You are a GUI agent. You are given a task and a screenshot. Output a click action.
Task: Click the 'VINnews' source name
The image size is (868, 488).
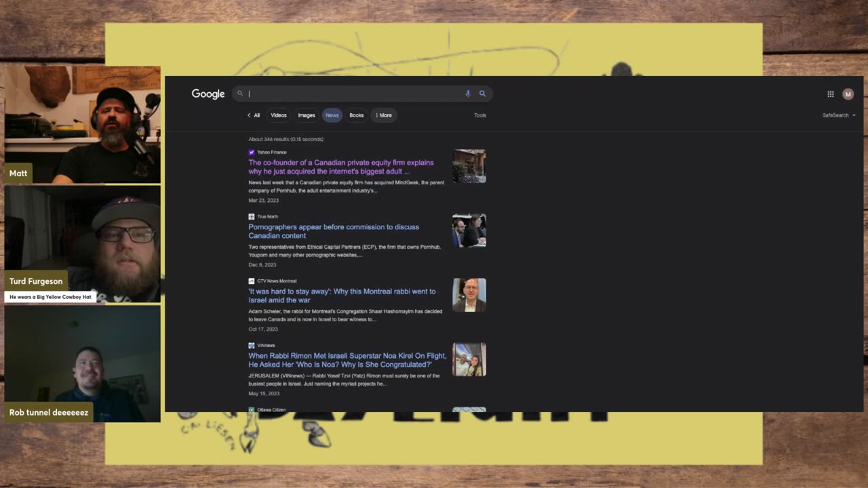(x=266, y=346)
